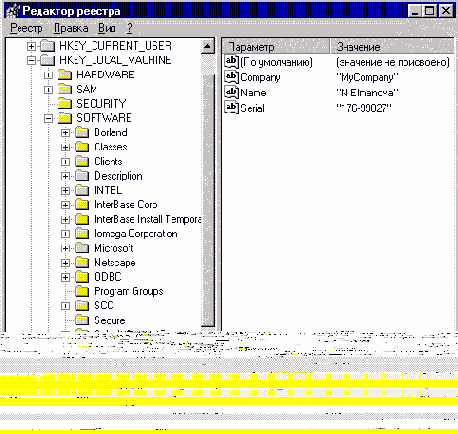
Task: Open the Правка menu
Action: point(71,28)
